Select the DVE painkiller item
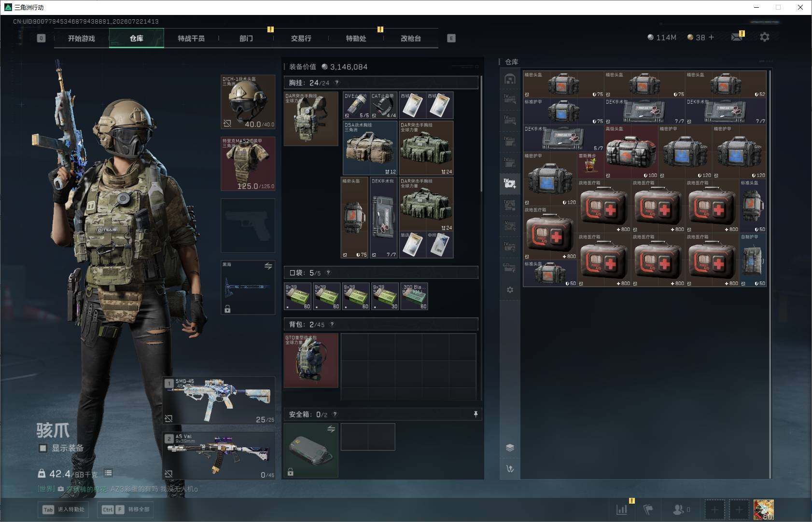 [356, 105]
